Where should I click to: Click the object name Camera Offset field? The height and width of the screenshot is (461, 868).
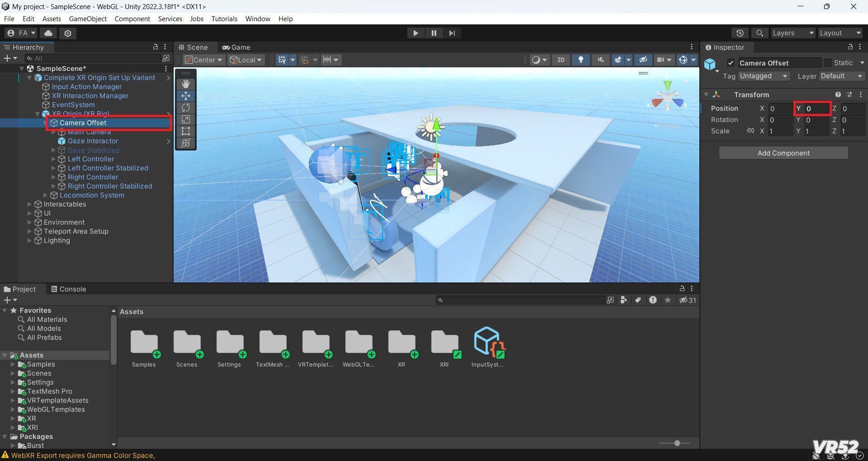(x=779, y=63)
